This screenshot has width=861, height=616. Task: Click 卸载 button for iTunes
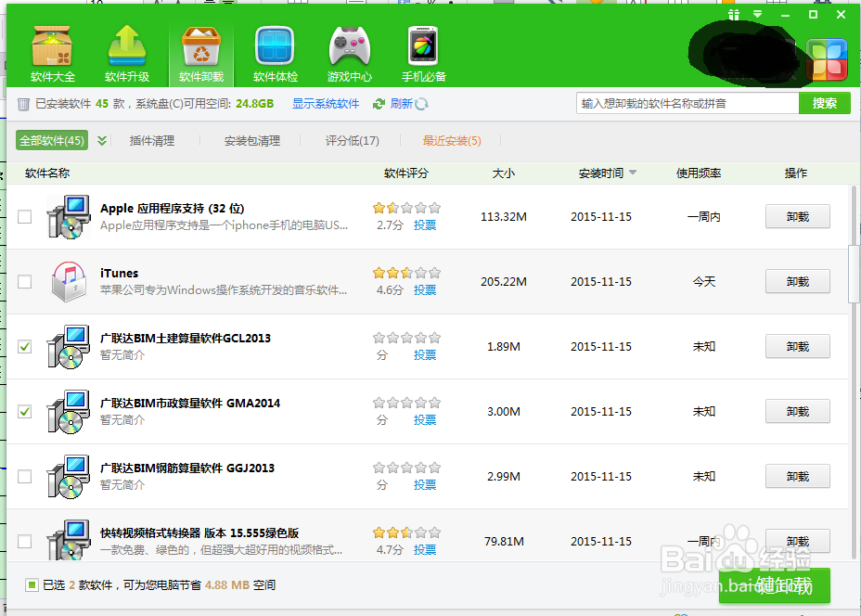click(x=797, y=282)
